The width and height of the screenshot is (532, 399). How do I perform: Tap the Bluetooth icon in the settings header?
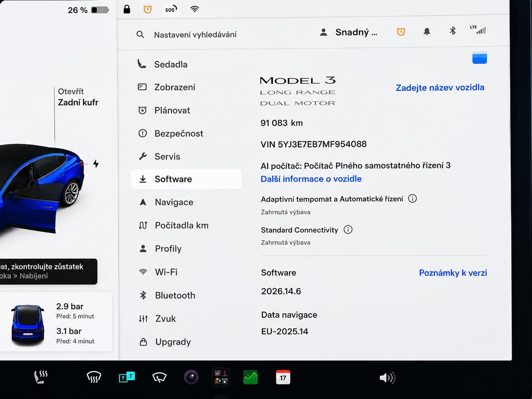(453, 31)
